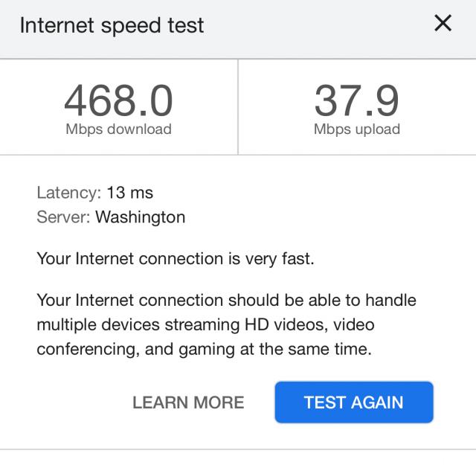Select the 37.9 upload speed value
Image resolution: width=476 pixels, height=465 pixels.
357,100
